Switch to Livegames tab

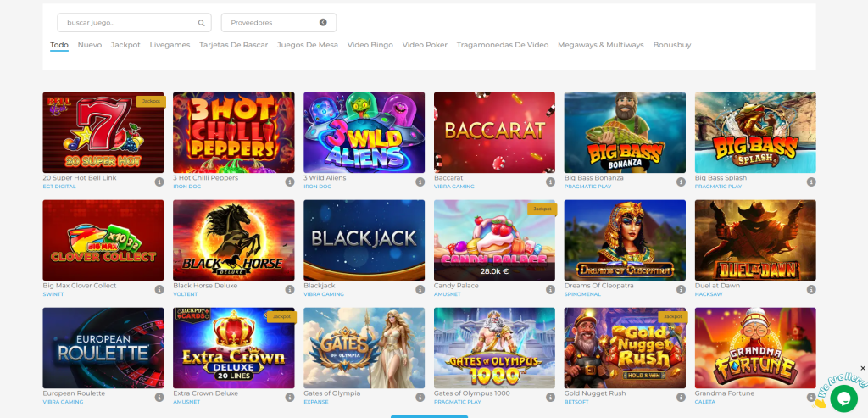click(x=170, y=45)
